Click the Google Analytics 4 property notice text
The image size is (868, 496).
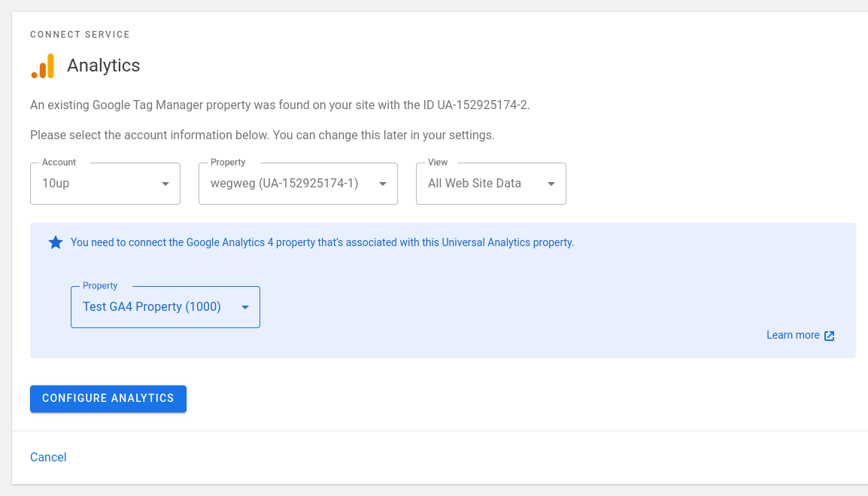pos(322,243)
